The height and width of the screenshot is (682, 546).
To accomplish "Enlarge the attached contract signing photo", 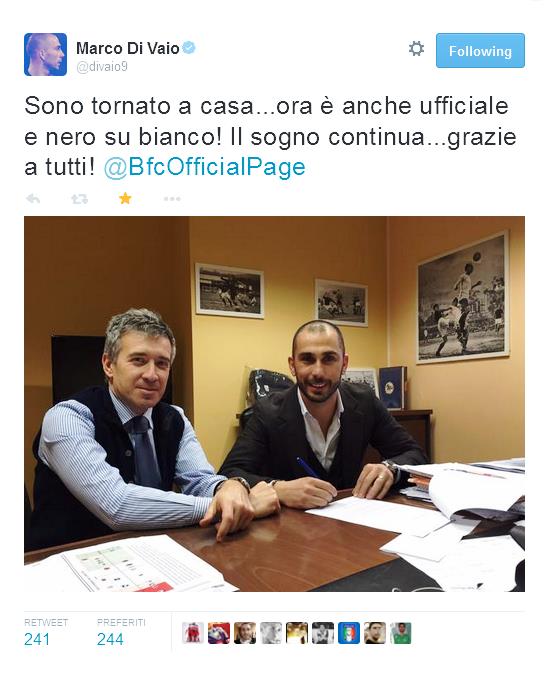I will point(274,404).
